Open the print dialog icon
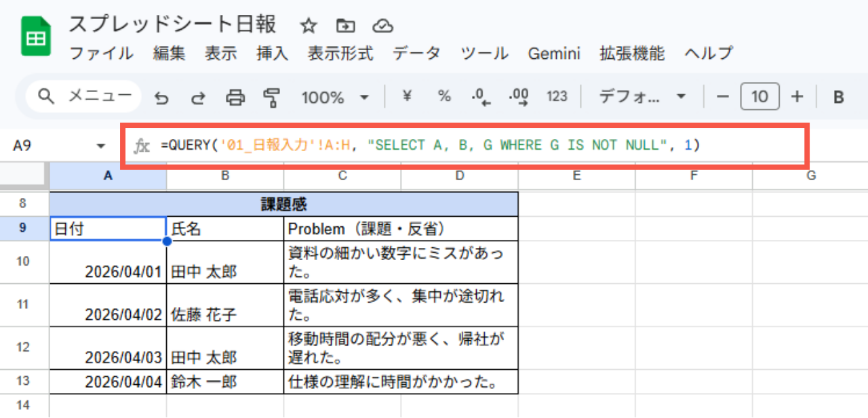Image resolution: width=868 pixels, height=418 pixels. pos(235,97)
